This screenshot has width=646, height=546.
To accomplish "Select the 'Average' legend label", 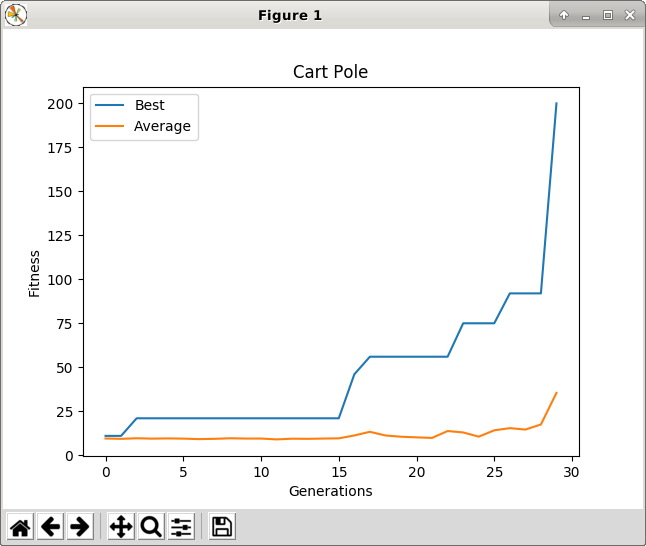I will click(162, 126).
